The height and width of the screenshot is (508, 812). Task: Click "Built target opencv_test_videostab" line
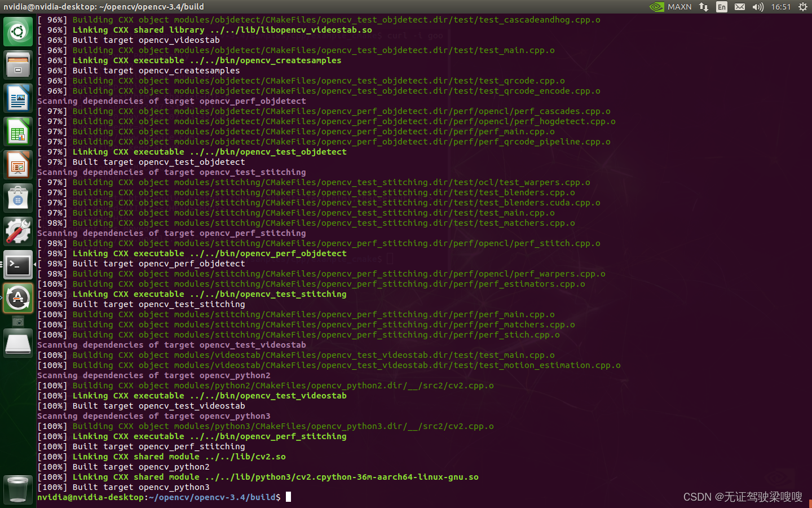pos(141,406)
